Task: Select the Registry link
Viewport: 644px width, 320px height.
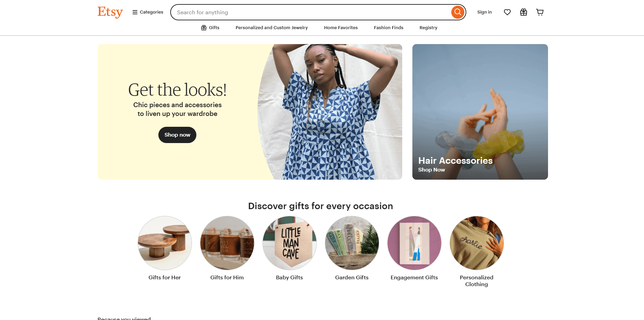Action: [428, 28]
